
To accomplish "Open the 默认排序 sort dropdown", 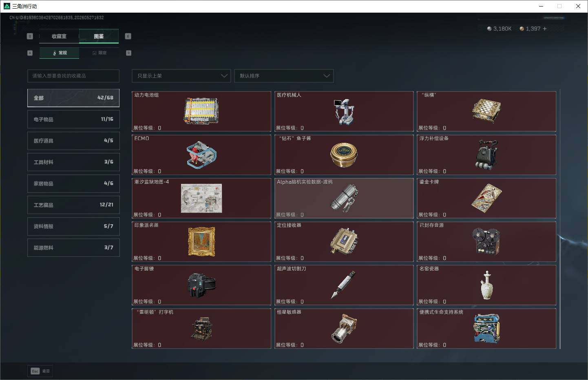I will coord(284,76).
